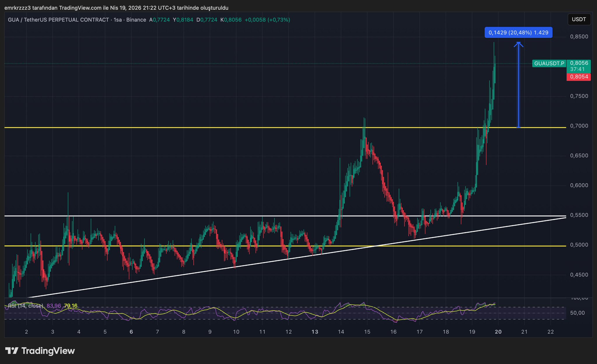
Task: Click the purple RSI value 83,96
Action: pos(54,306)
